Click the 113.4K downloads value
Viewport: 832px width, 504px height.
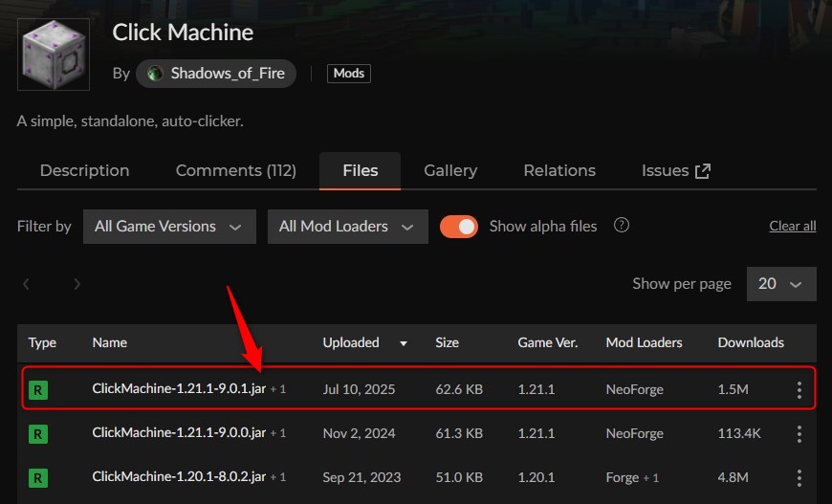point(739,433)
